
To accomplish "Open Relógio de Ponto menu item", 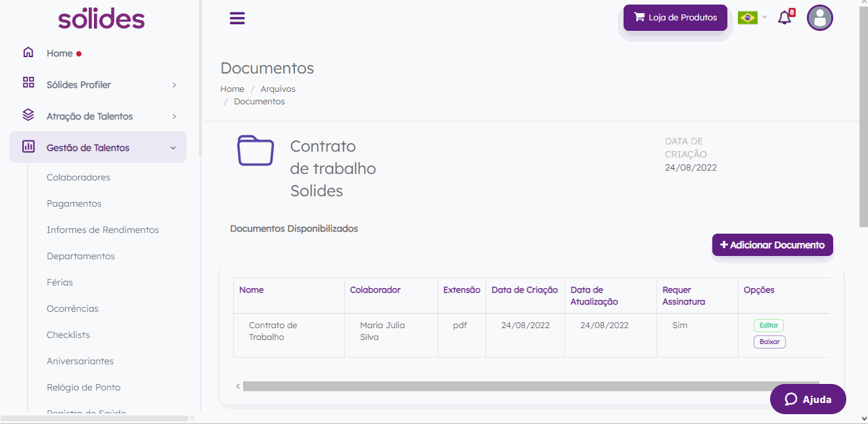I will tap(83, 387).
